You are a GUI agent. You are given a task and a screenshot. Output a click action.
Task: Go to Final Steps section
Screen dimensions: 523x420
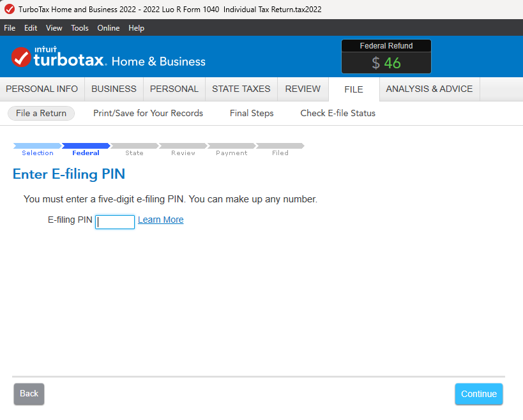coord(252,114)
